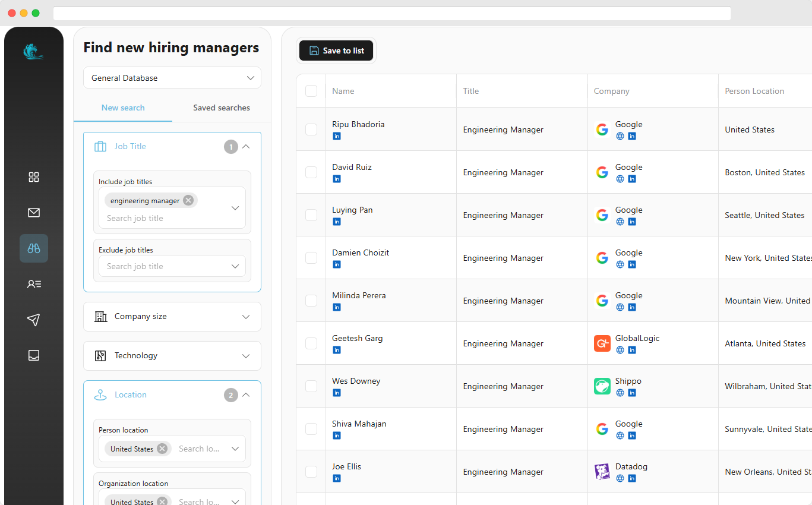Image resolution: width=812 pixels, height=505 pixels.
Task: Open Joe Ellis's LinkedIn profile icon
Action: click(337, 478)
